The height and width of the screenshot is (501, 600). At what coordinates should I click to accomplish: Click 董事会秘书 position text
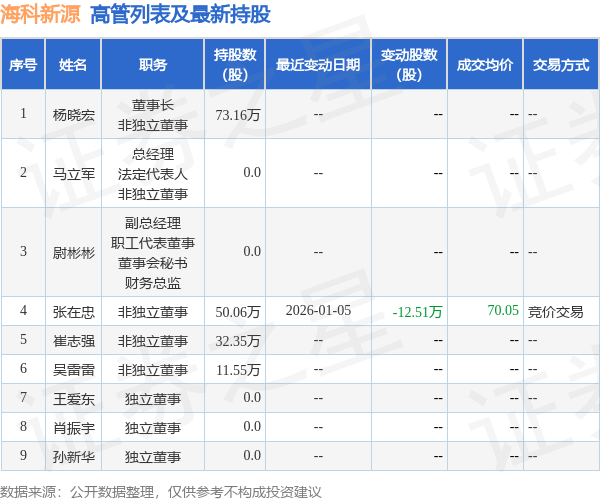click(x=153, y=263)
